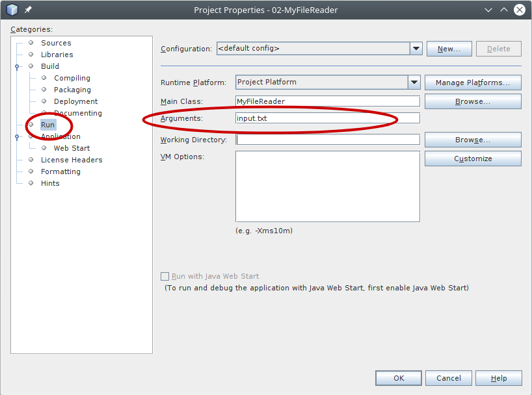Click inside the VM Options text area
Viewport: 532px width, 395px height.
(327, 186)
